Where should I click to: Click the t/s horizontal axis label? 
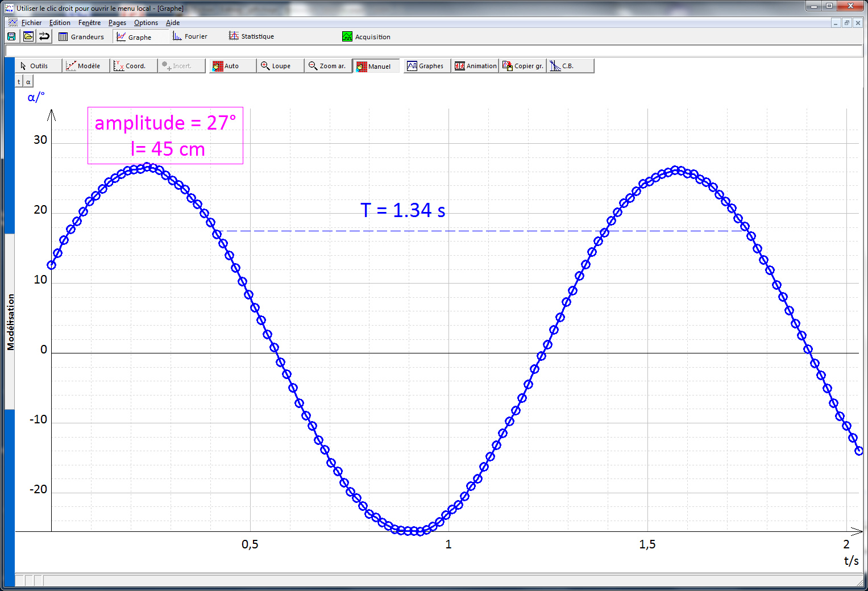[x=851, y=561]
